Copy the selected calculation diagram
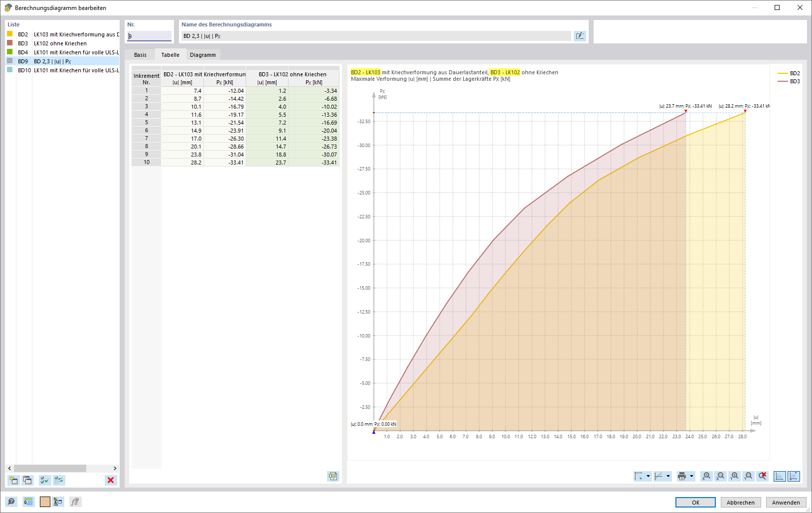 coord(28,480)
